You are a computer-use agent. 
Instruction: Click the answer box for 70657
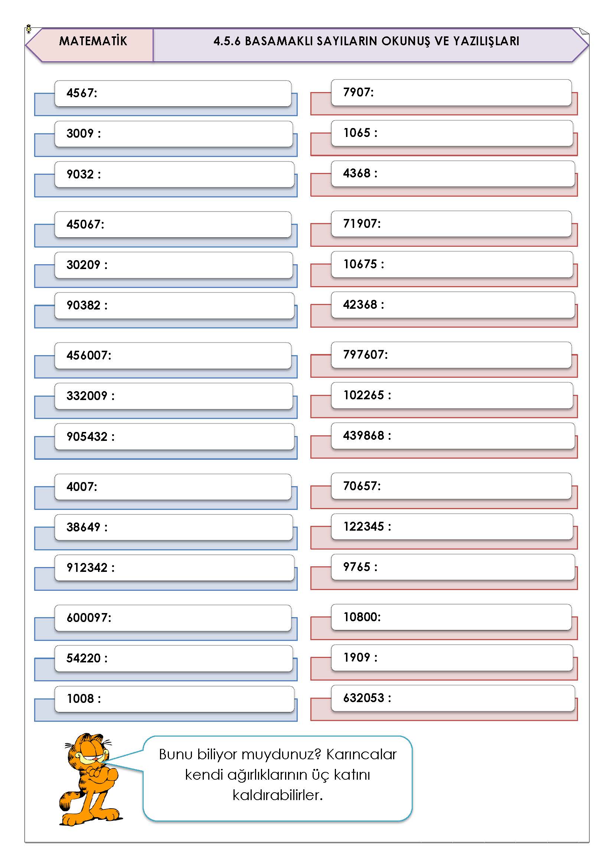pyautogui.click(x=451, y=486)
